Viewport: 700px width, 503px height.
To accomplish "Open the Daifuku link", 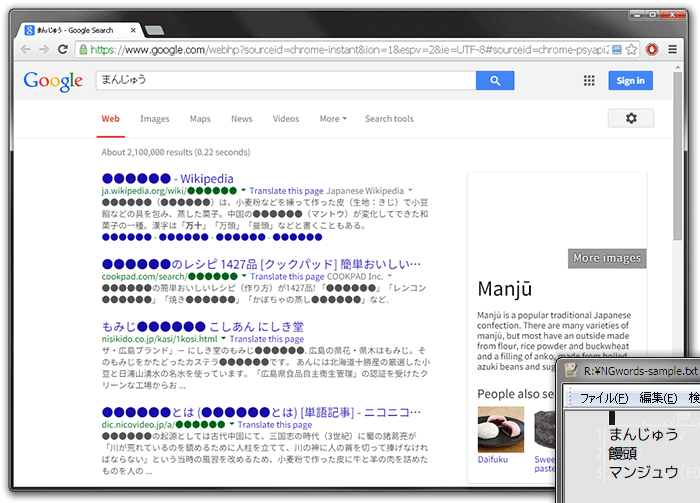I will pyautogui.click(x=492, y=459).
